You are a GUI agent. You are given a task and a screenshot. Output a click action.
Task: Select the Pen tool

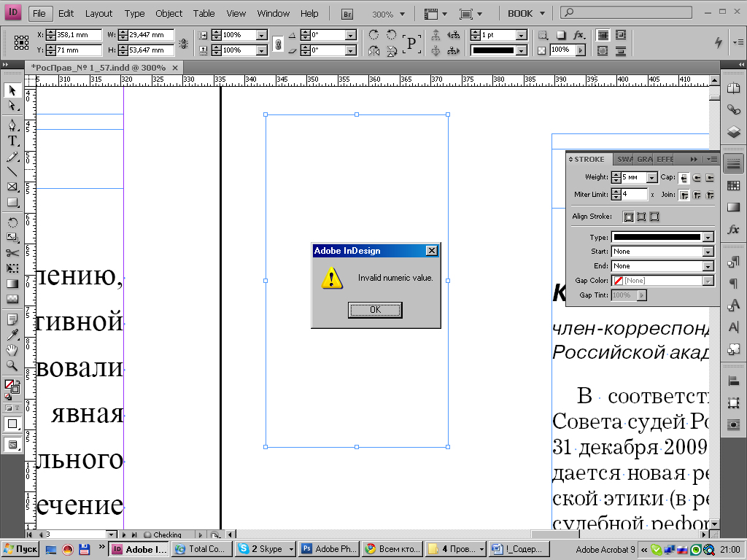pyautogui.click(x=12, y=125)
